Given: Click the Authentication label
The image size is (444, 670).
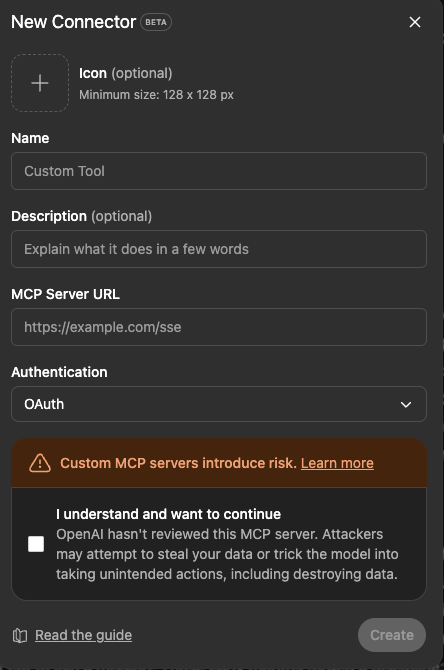Looking at the screenshot, I should click(59, 372).
